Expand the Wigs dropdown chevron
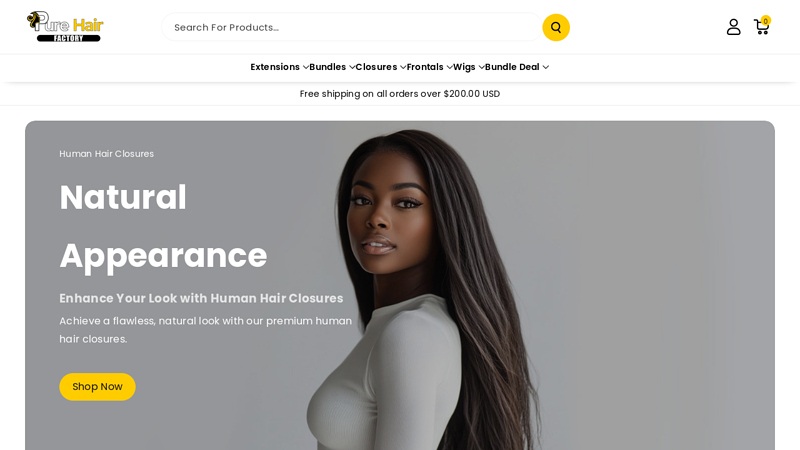The width and height of the screenshot is (800, 450). point(481,67)
